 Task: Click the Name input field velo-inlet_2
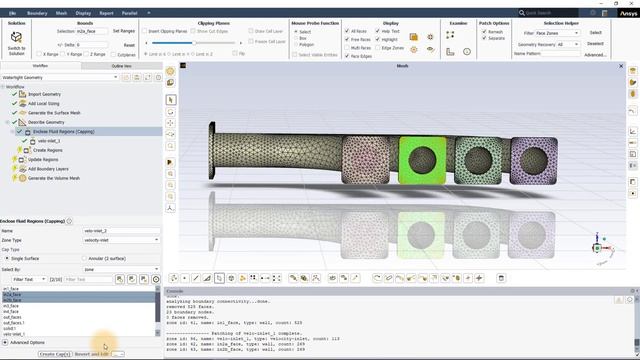click(x=121, y=231)
